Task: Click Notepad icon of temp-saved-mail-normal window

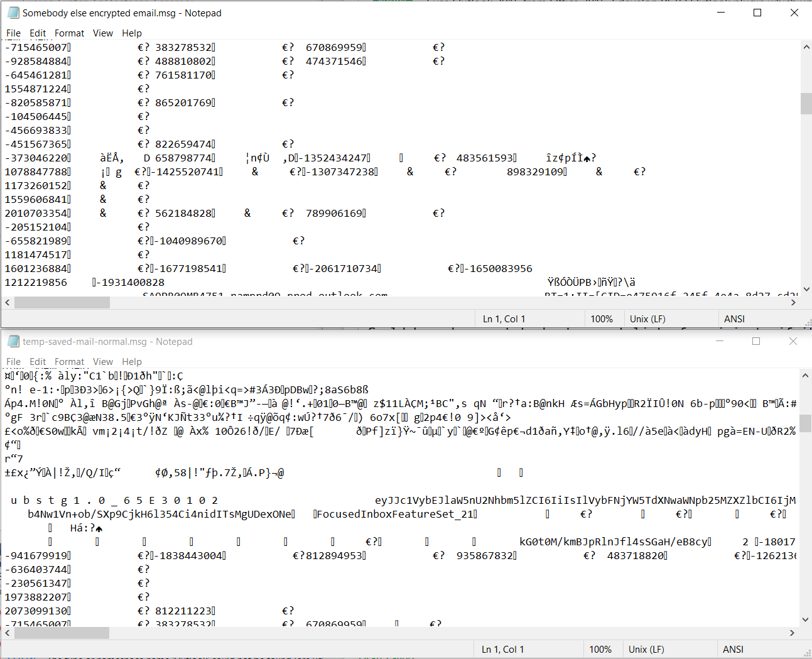Action: 13,341
